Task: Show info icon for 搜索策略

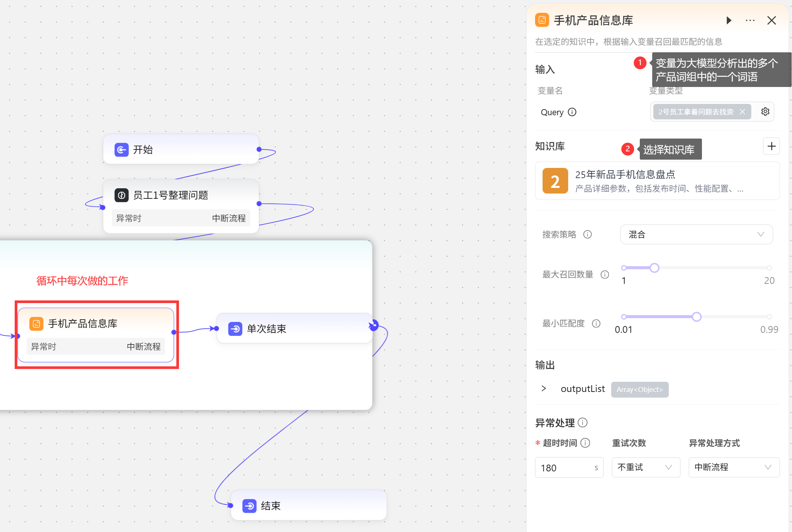Action: pos(587,235)
